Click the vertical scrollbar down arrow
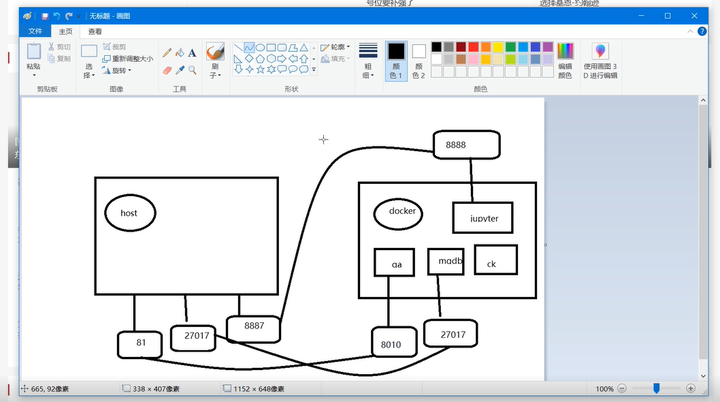 pos(703,376)
